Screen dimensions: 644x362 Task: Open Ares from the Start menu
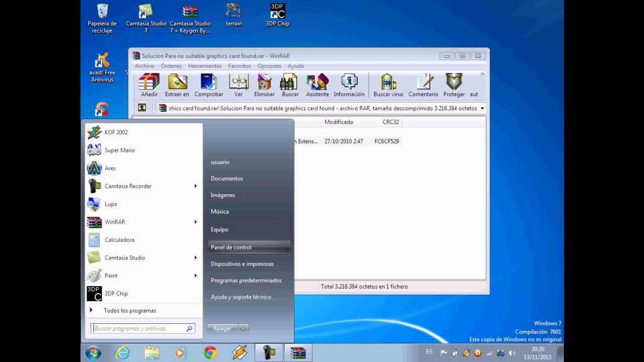click(x=144, y=168)
